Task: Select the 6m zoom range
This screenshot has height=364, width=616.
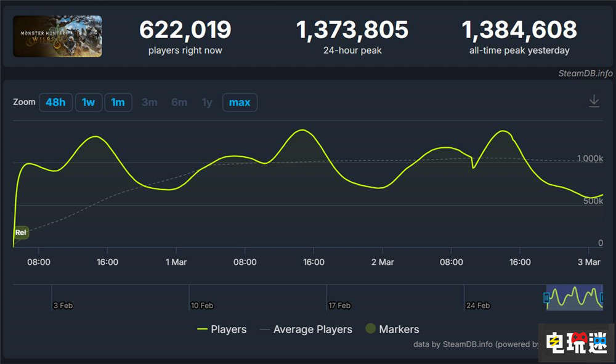Action: pyautogui.click(x=179, y=102)
